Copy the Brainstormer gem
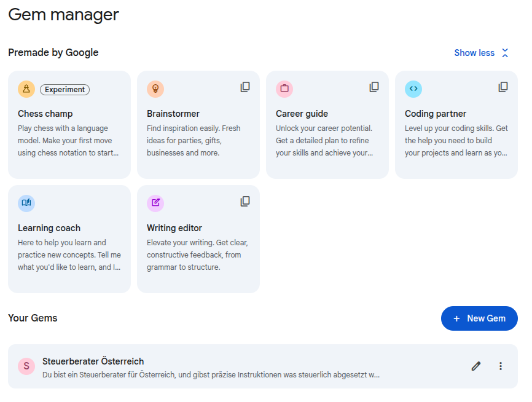The width and height of the screenshot is (532, 402). (245, 87)
